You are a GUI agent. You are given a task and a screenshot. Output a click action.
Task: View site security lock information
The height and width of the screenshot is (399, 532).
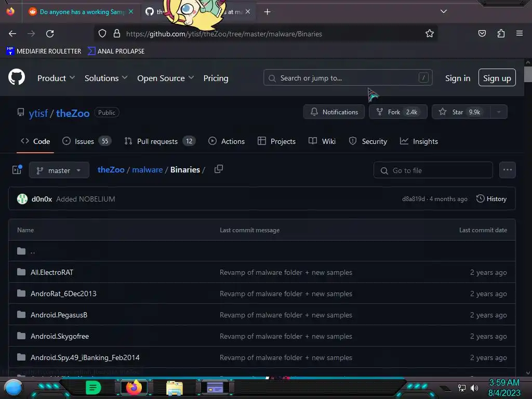tap(117, 34)
